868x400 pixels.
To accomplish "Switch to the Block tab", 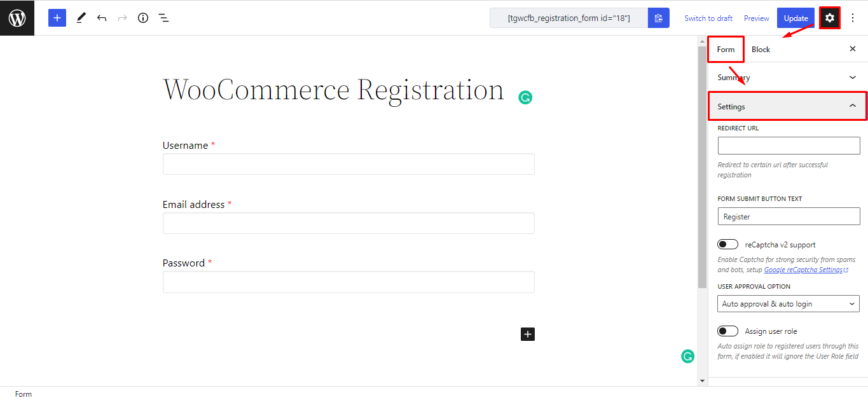I will pyautogui.click(x=761, y=49).
